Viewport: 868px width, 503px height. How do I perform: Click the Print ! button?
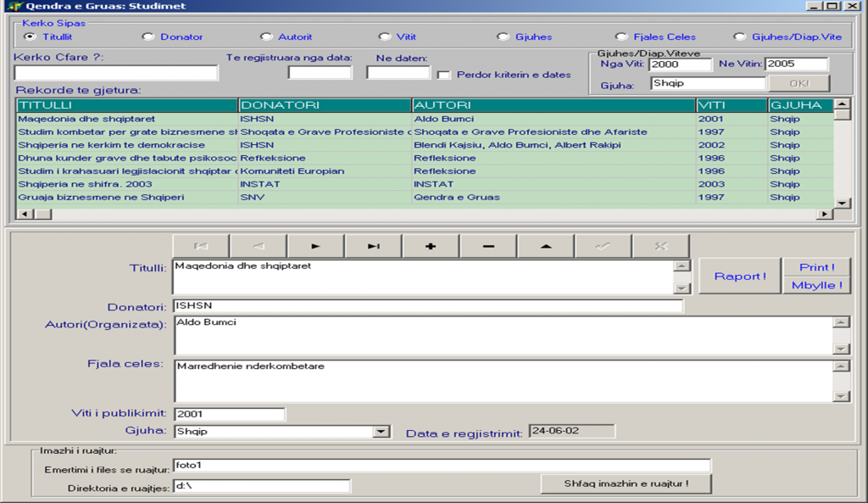pyautogui.click(x=817, y=267)
